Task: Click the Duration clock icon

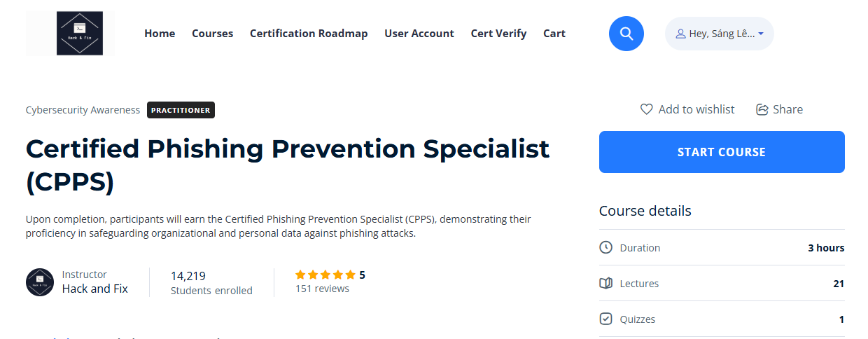Action: click(606, 247)
